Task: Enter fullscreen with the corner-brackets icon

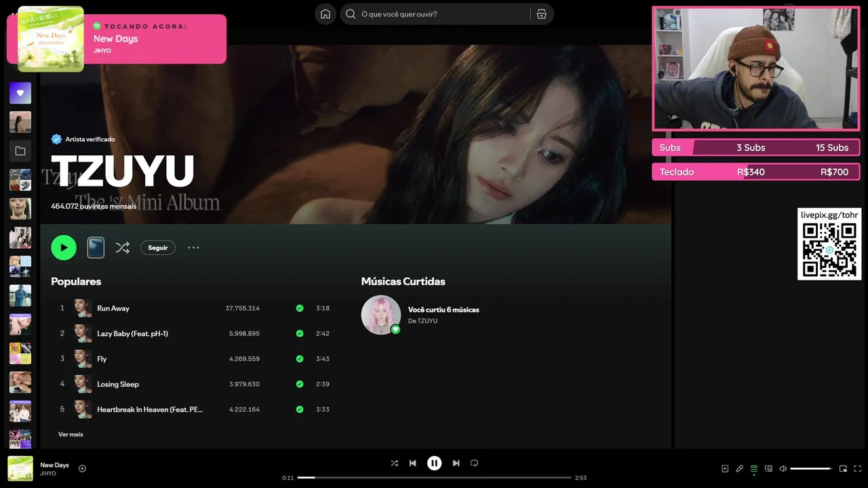Action: pyautogui.click(x=857, y=468)
